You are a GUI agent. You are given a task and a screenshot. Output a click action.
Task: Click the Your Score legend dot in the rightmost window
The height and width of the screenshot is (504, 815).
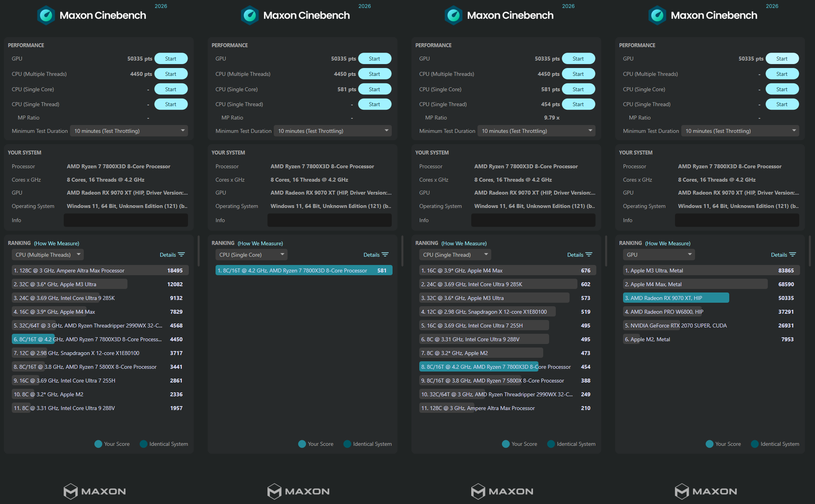point(710,444)
